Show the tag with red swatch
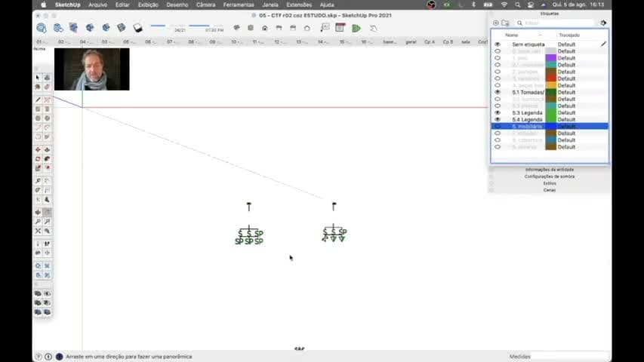The image size is (644, 362). point(498,78)
